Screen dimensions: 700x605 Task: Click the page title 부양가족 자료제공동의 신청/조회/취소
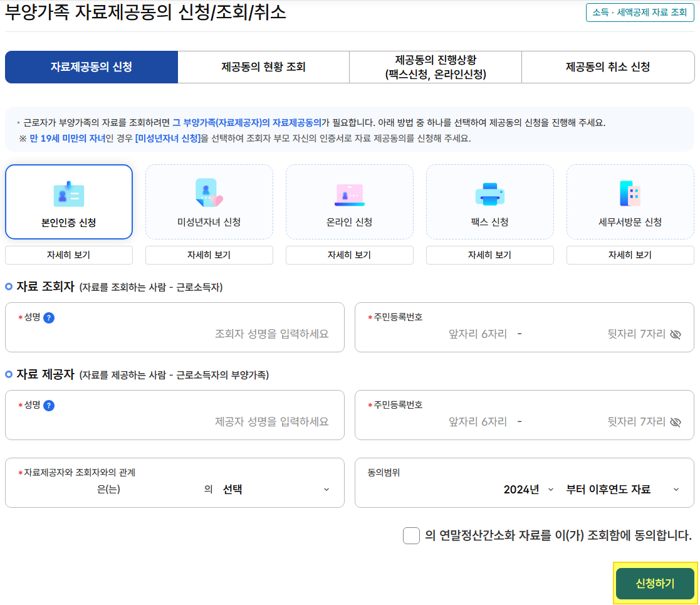coord(145,12)
